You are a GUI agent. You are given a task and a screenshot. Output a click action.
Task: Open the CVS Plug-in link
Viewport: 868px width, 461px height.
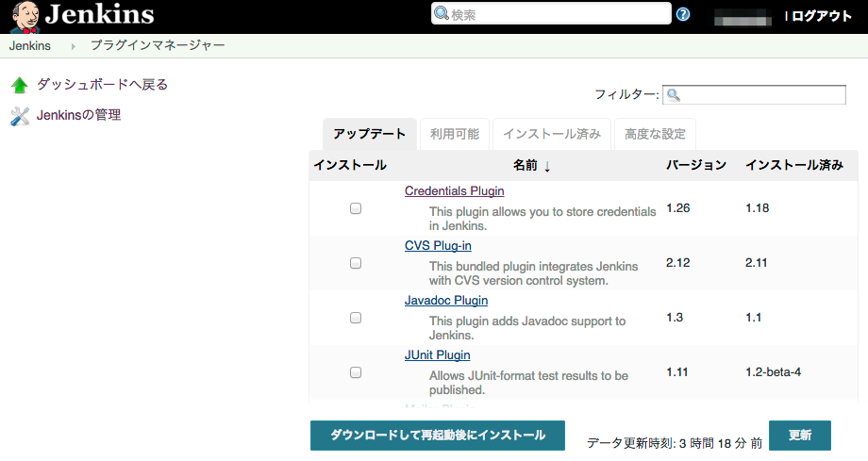tap(438, 246)
